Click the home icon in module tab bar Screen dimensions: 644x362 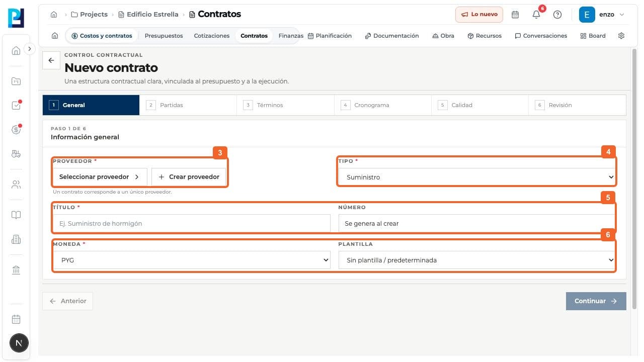[x=55, y=36]
